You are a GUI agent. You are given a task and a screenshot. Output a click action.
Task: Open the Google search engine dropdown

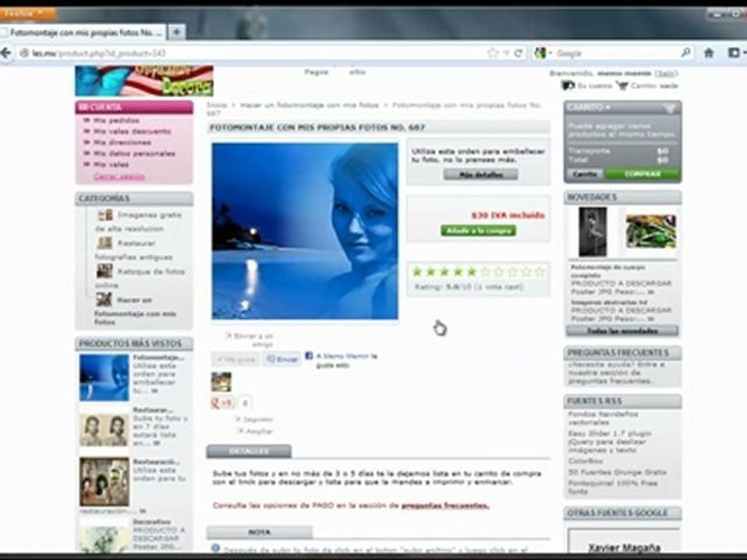coord(542,53)
